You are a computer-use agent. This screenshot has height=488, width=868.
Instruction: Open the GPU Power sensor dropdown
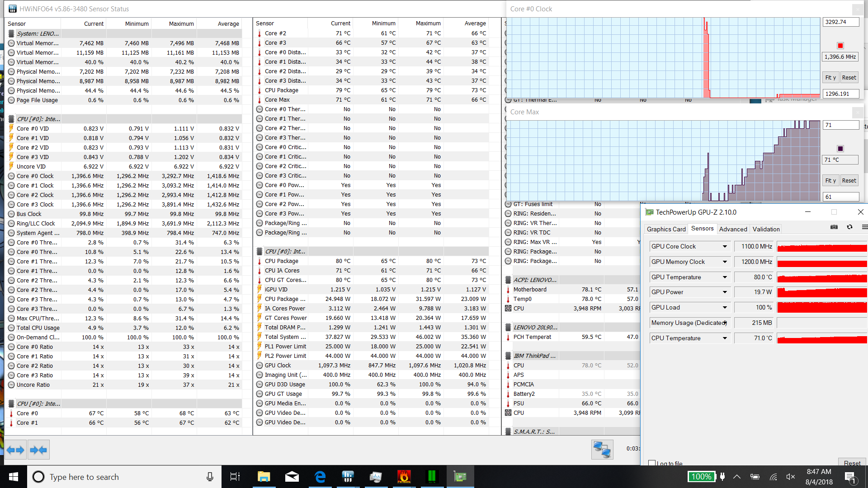coord(725,292)
